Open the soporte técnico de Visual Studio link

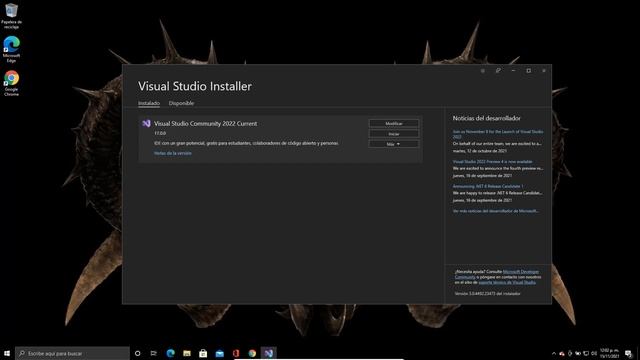[x=507, y=282]
